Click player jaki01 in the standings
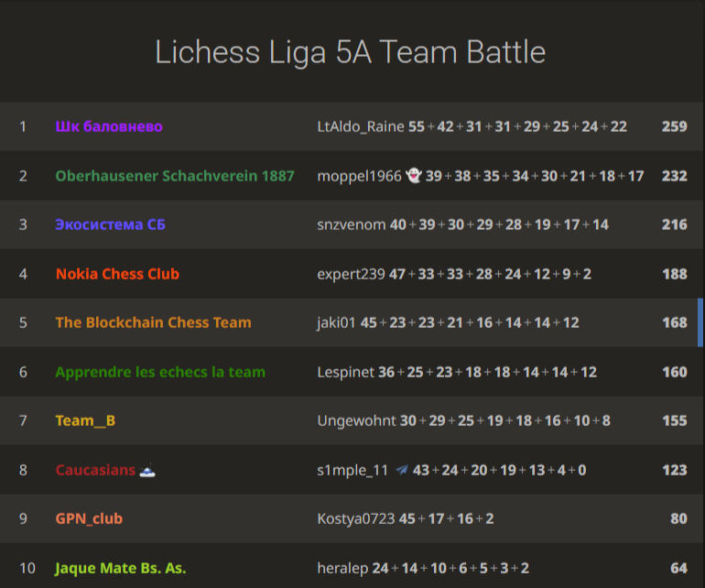705x588 pixels. 336,322
